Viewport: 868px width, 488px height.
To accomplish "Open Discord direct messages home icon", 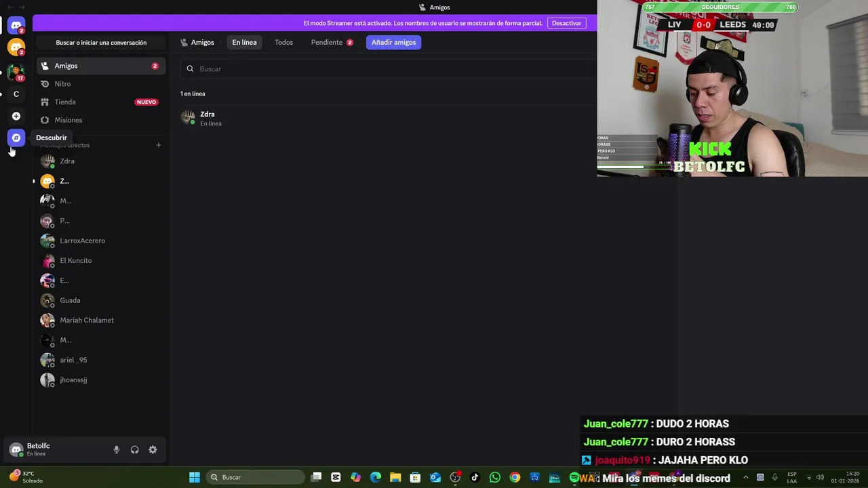I will tap(16, 26).
